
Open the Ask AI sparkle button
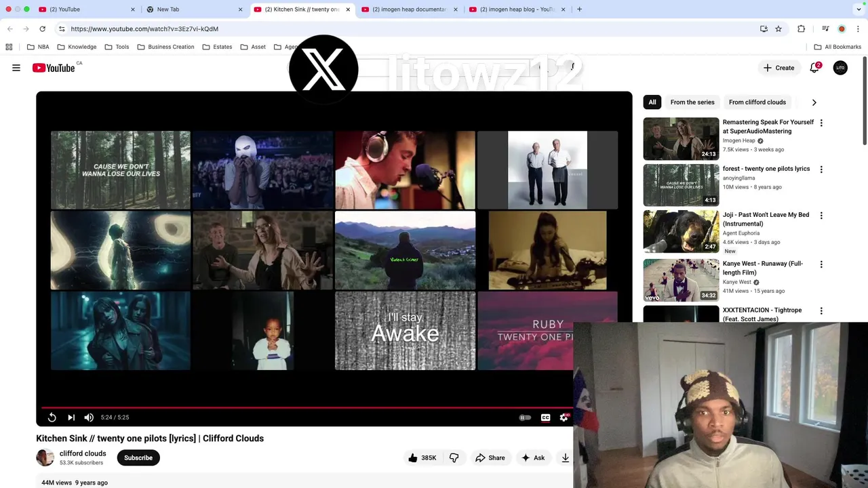[532, 458]
